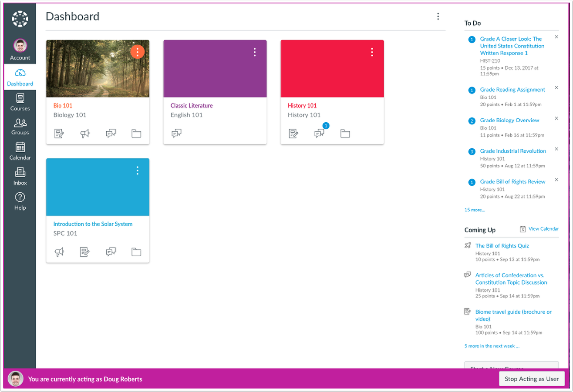This screenshot has height=392, width=573.
Task: Select Dashboard in the sidebar
Action: pos(20,77)
